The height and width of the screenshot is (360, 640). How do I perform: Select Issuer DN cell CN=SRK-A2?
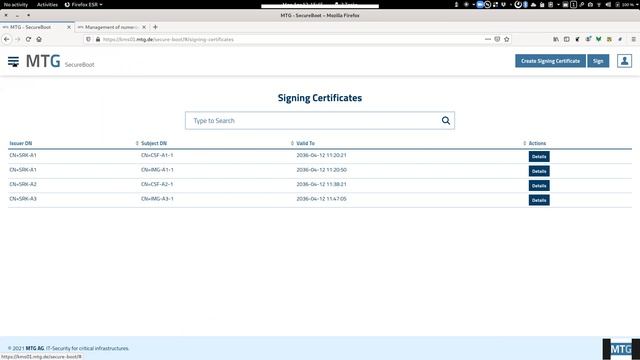coord(23,184)
